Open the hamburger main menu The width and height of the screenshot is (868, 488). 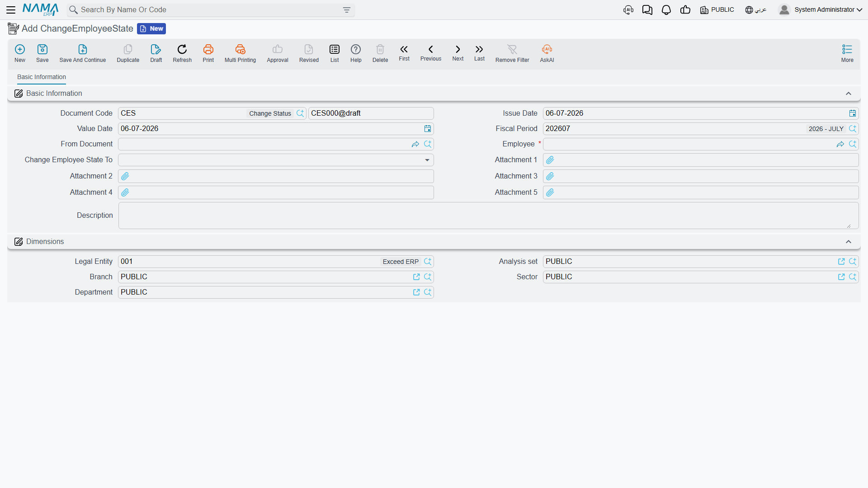[x=11, y=10]
